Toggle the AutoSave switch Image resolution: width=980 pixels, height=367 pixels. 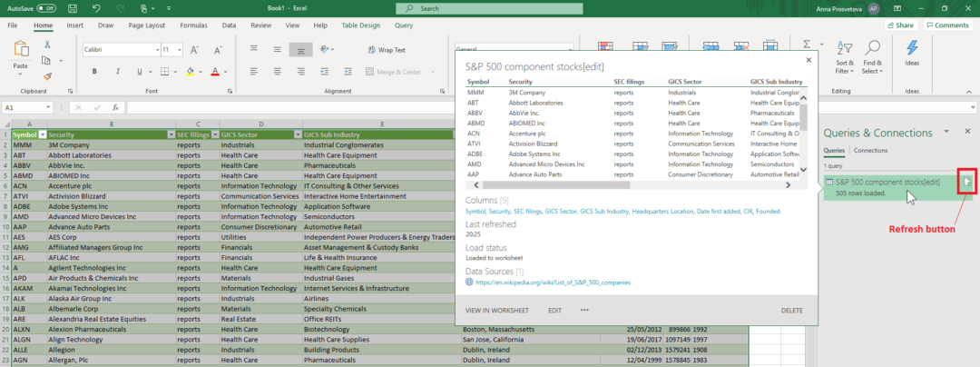(46, 8)
